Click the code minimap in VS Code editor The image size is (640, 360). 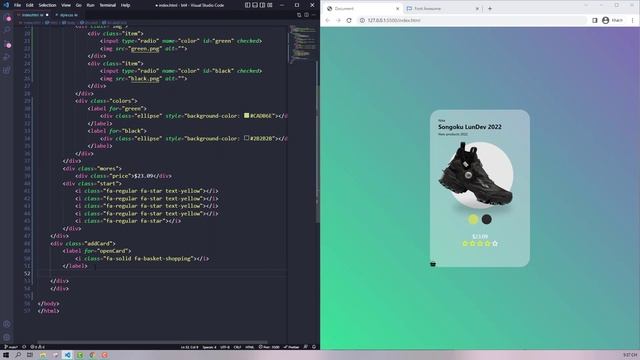[x=302, y=45]
